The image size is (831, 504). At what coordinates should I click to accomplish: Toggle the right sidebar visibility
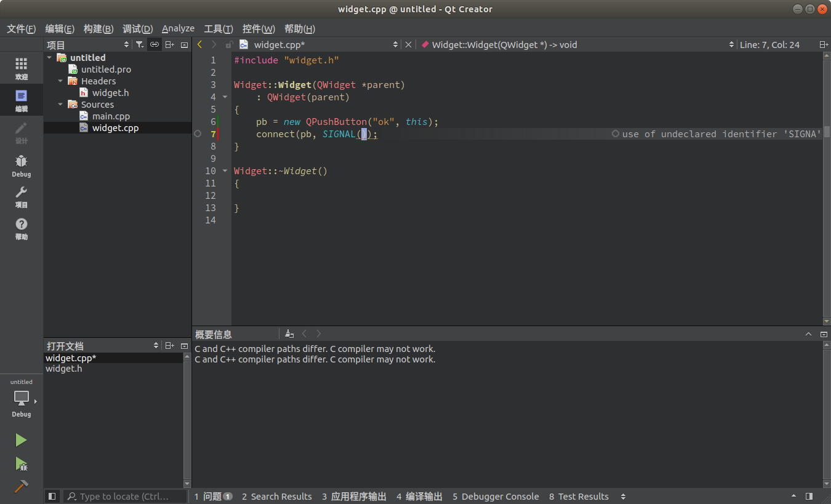click(809, 496)
